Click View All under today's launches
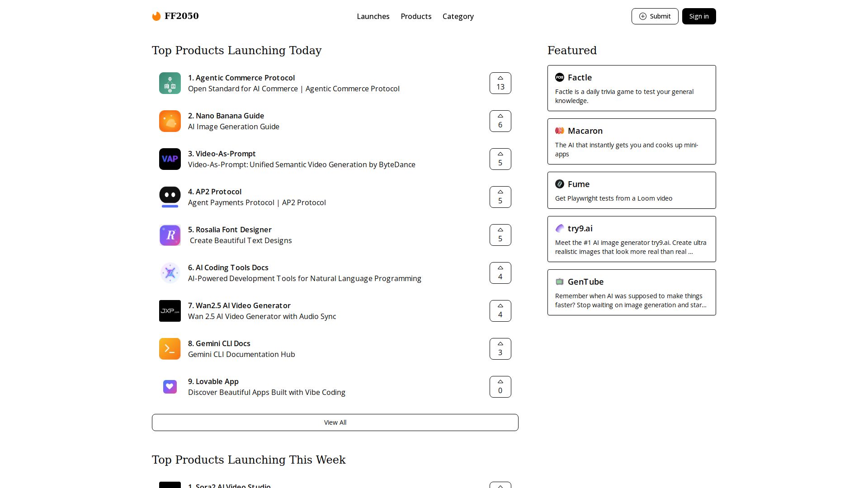 [335, 422]
